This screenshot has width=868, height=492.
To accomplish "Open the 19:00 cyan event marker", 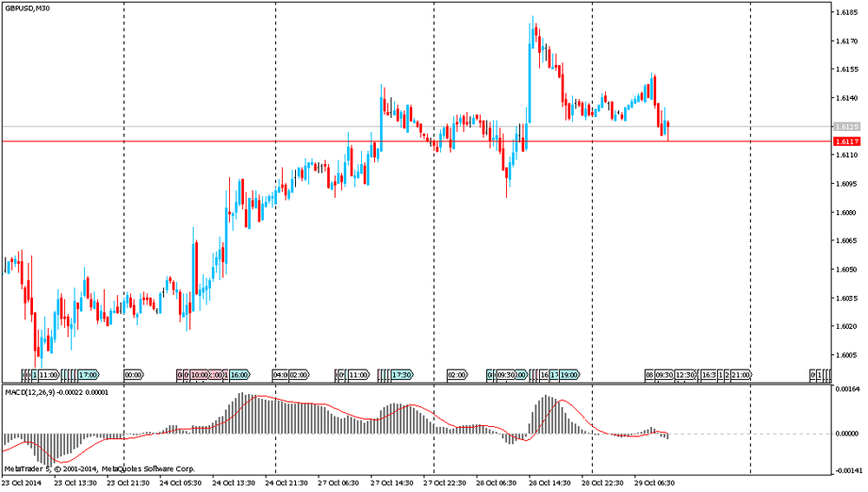I will tap(569, 375).
